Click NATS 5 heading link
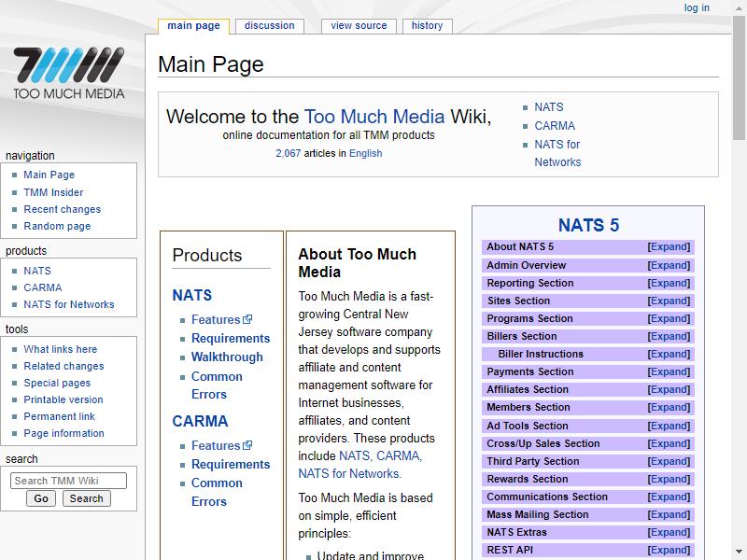 pos(589,225)
